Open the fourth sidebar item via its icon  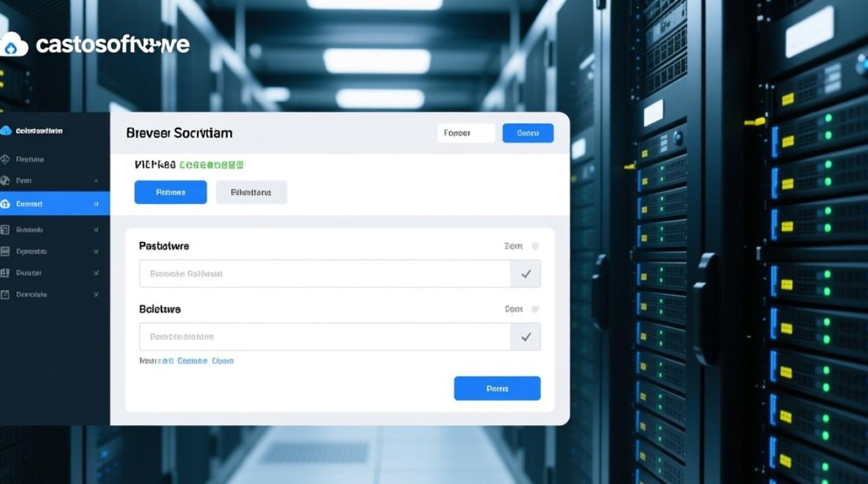click(6, 230)
